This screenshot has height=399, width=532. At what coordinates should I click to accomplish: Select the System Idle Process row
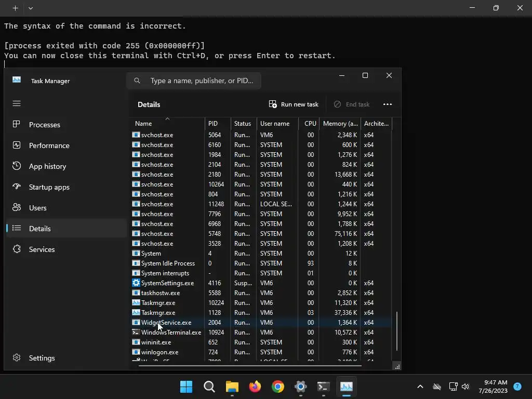tap(261, 263)
